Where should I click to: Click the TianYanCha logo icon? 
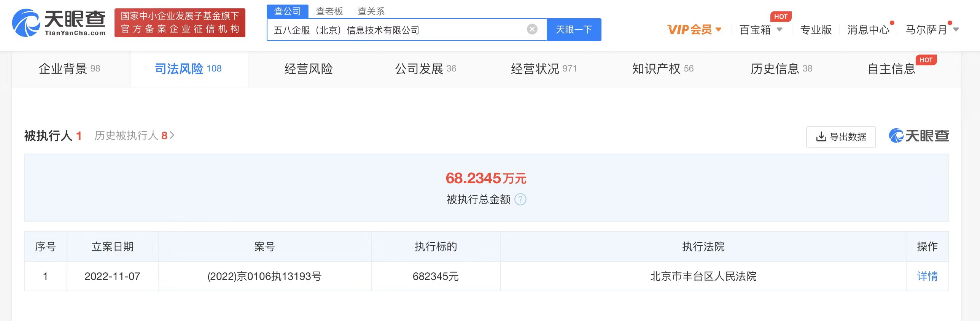coord(26,23)
